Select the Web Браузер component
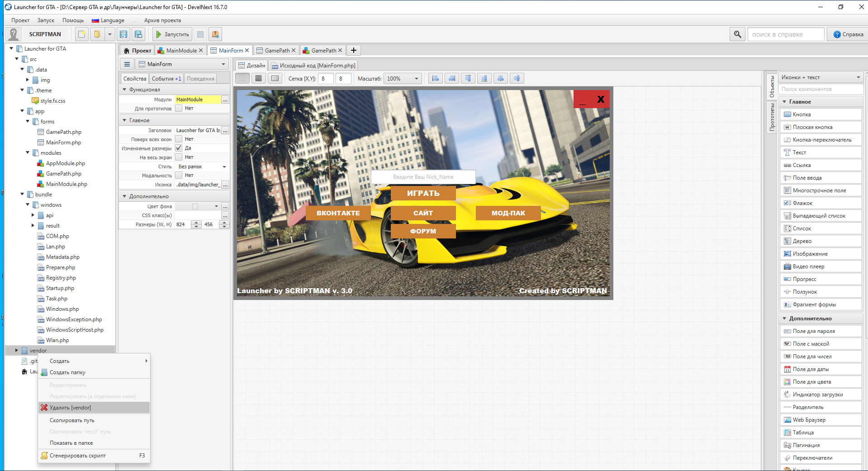Image resolution: width=868 pixels, height=471 pixels. pyautogui.click(x=821, y=420)
